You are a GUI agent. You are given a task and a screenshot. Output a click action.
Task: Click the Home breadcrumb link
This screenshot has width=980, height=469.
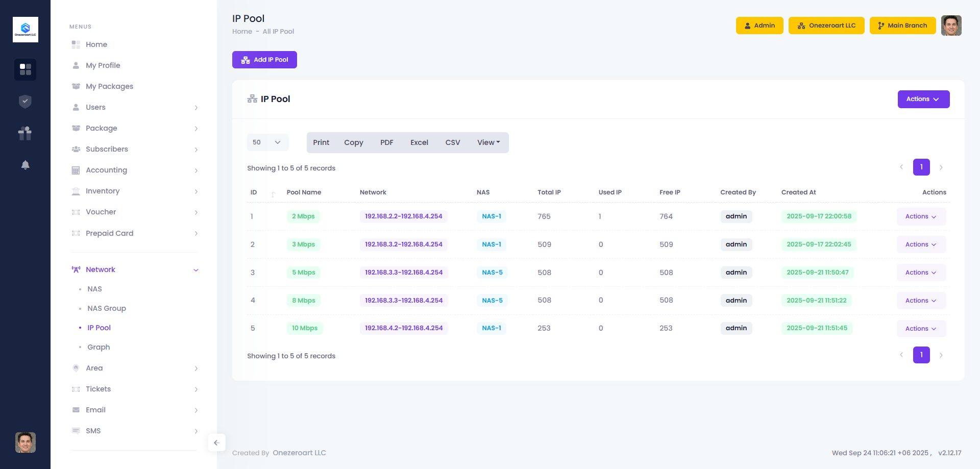pos(242,32)
